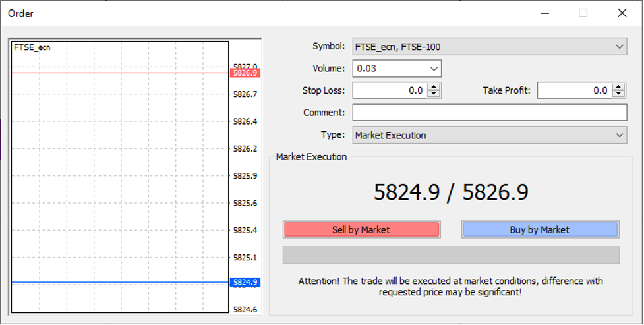The image size is (644, 325).
Task: Click the blue bid price label 5824.9
Action: coord(245,282)
